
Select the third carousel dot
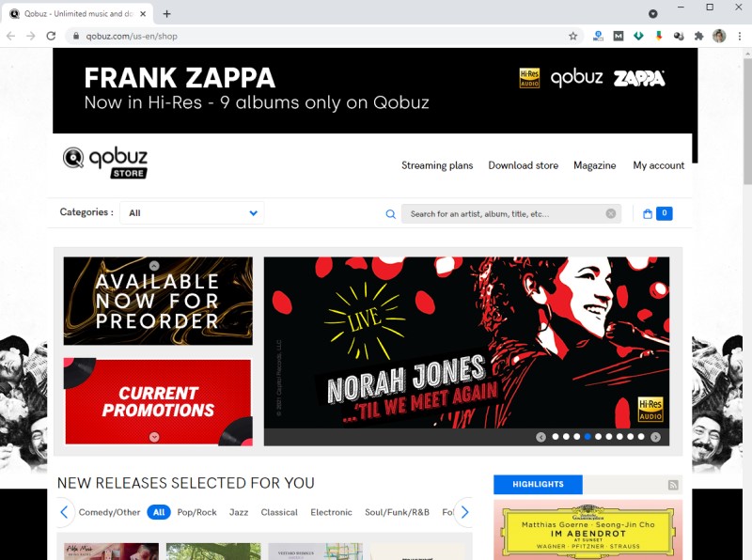[x=577, y=437]
